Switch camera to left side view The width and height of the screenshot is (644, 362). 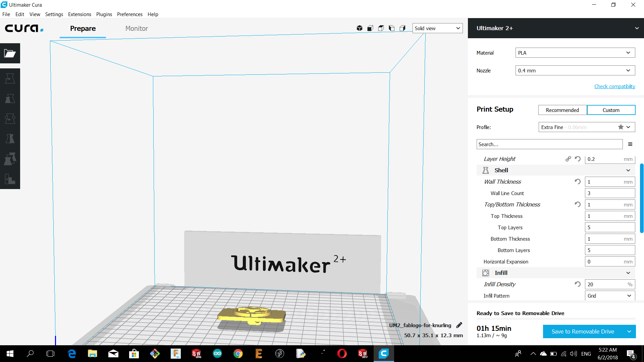point(392,28)
